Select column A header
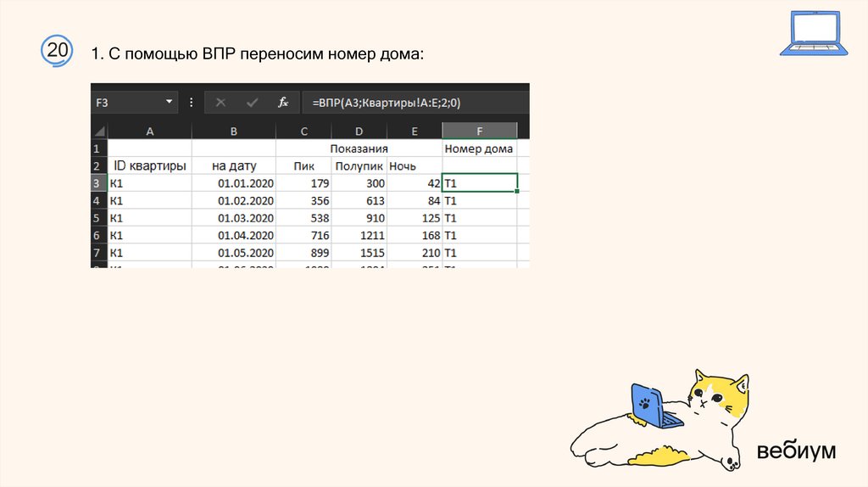868x487 pixels. [x=149, y=132]
